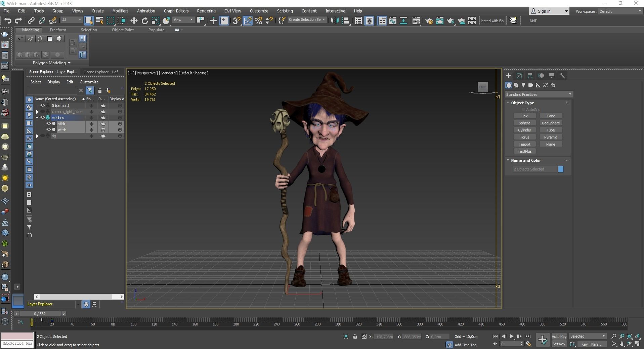
Task: Click the Rectangular Selection Region icon
Action: (111, 21)
